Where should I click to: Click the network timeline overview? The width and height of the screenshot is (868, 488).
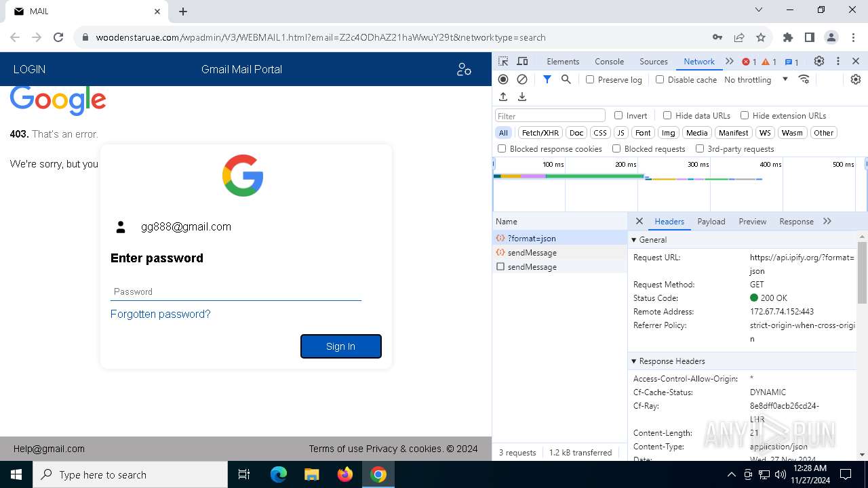point(679,184)
